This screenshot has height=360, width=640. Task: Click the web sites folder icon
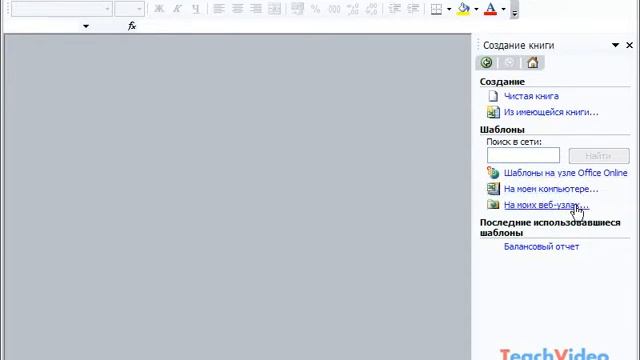pyautogui.click(x=493, y=204)
